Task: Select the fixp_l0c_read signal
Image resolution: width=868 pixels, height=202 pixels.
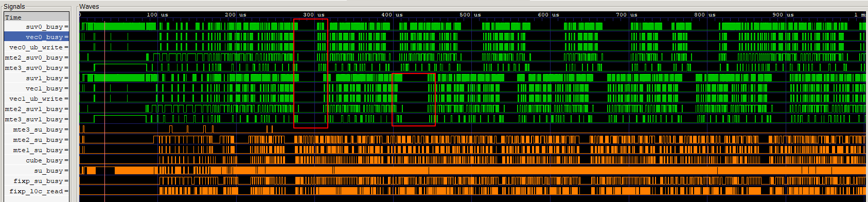Action: (x=37, y=191)
